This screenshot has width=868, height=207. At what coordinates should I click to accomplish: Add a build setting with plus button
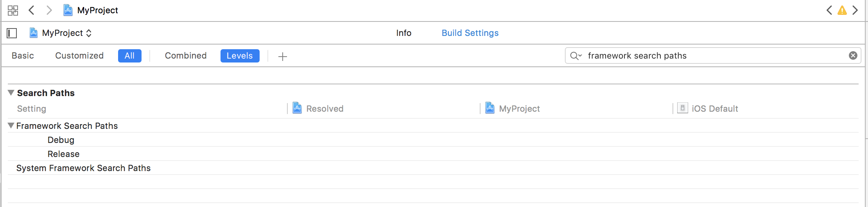(x=283, y=57)
